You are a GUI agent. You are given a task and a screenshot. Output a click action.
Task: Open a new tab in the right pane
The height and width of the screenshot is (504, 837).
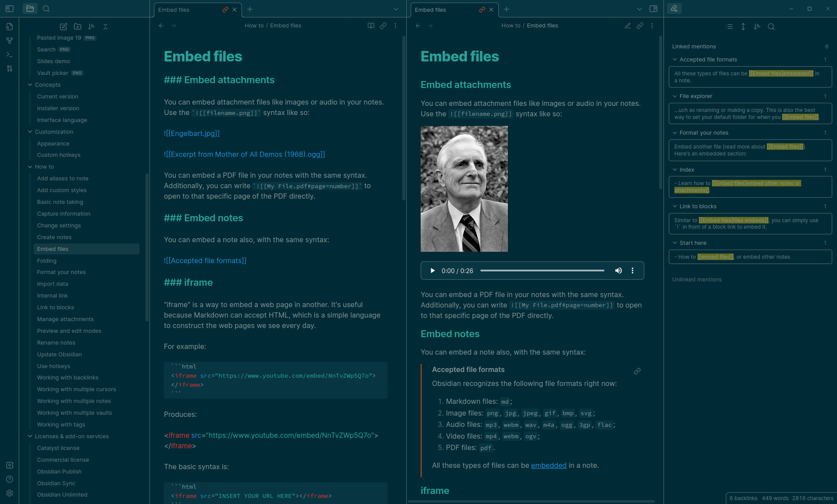coord(507,9)
